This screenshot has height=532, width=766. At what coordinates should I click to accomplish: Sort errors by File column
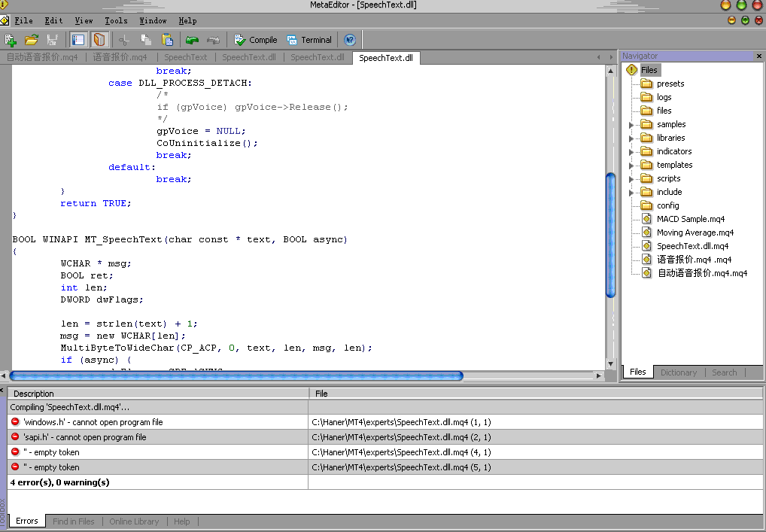(536, 394)
